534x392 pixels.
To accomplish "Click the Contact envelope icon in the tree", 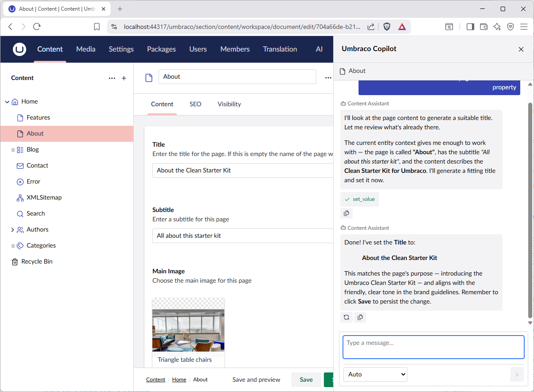I will point(20,165).
